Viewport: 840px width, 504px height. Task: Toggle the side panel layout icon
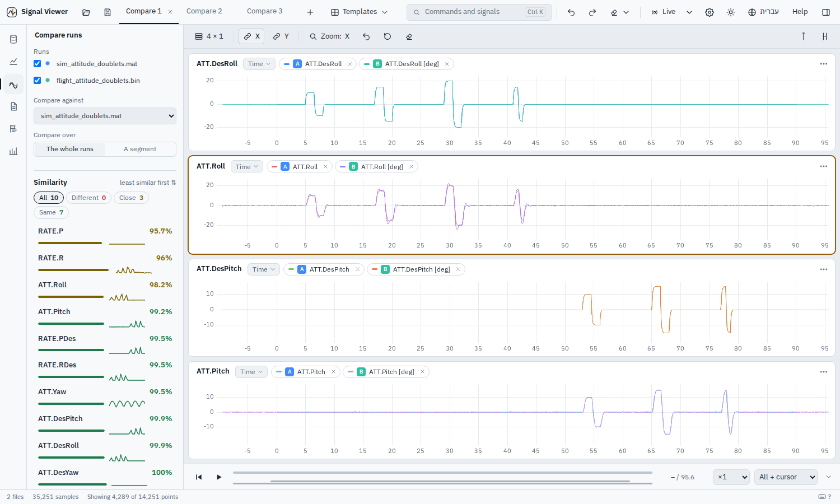826,12
